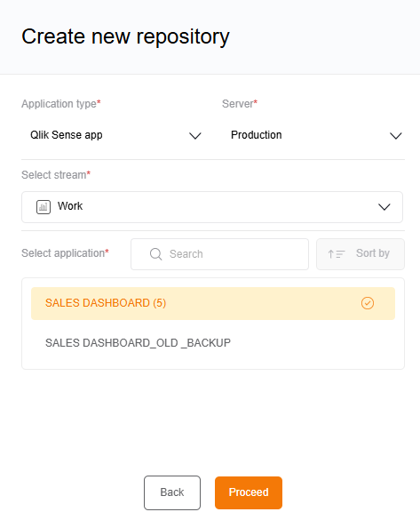Click the Create new repository heading
The height and width of the screenshot is (528, 420).
126,37
